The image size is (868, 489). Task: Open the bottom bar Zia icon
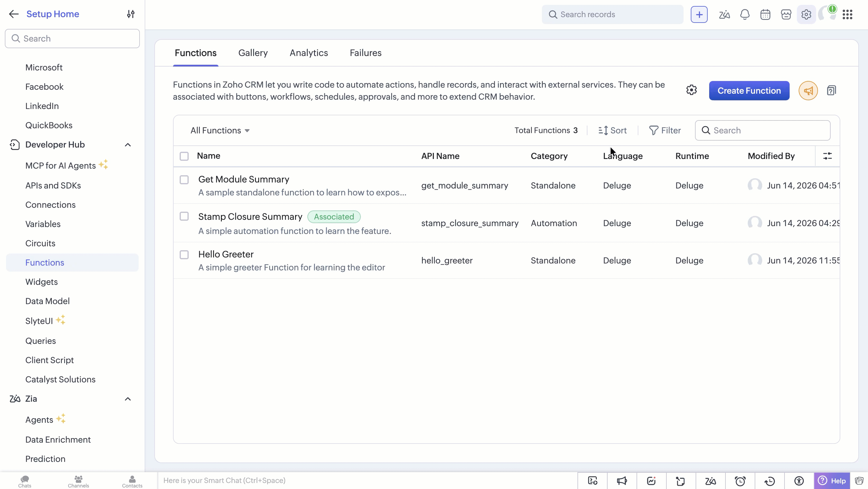(711, 481)
